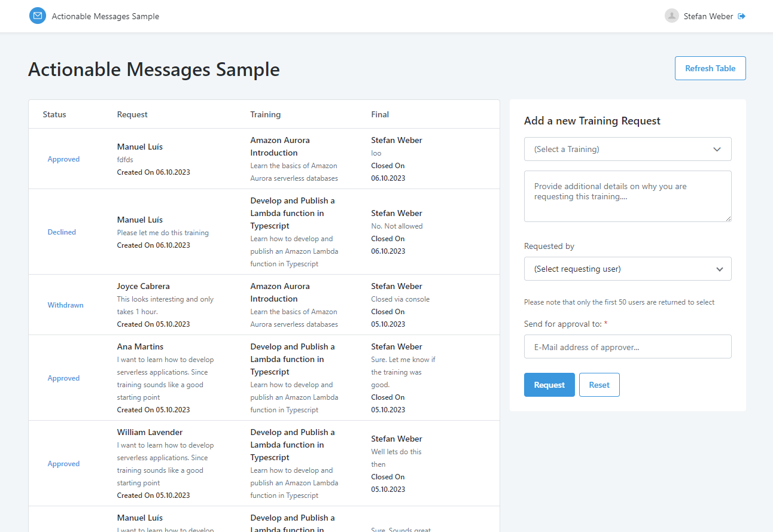Open the Select requesting user dropdown

[x=628, y=269]
